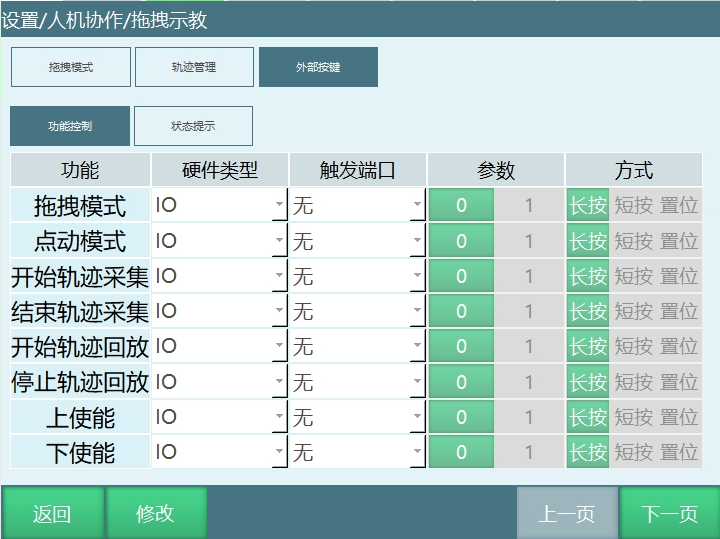Open hardware type dropdown for 点动模式
Screen dimensions: 720x539
click(x=219, y=241)
